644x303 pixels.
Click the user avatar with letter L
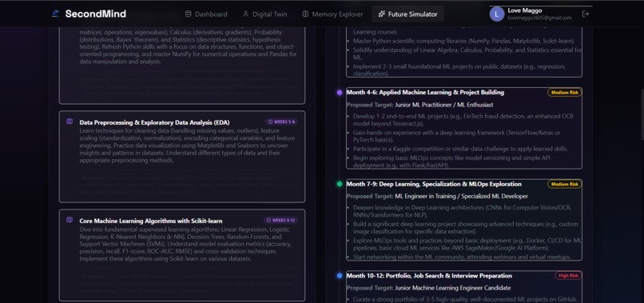496,14
